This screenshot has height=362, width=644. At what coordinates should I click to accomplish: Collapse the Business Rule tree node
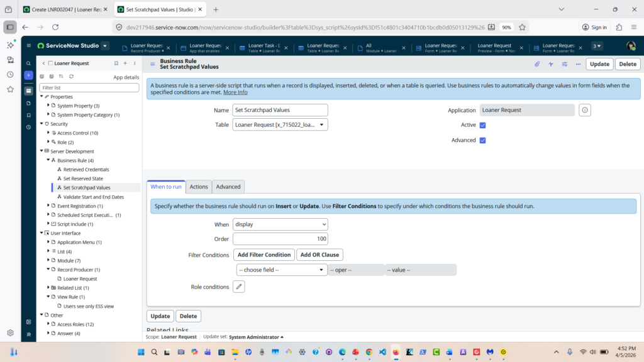48,160
